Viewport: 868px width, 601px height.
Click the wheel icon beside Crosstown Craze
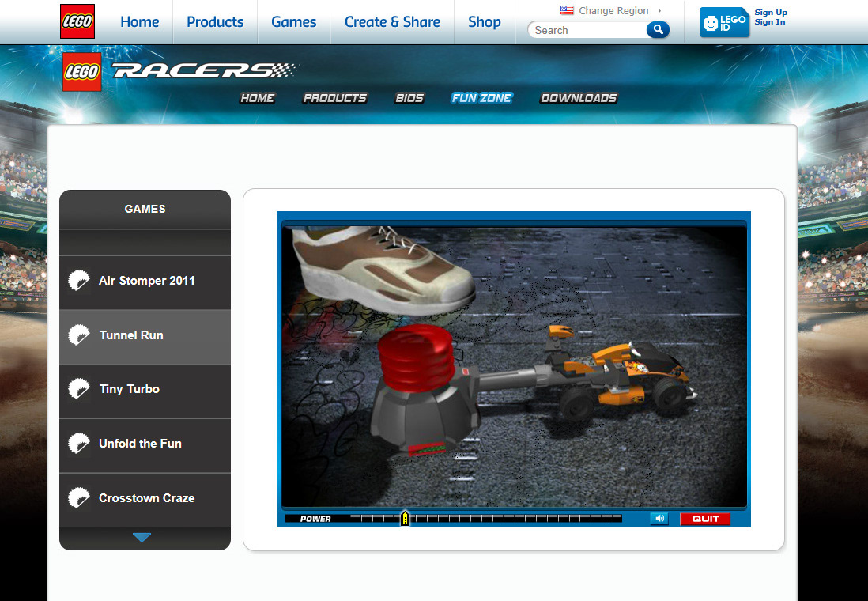(78, 498)
